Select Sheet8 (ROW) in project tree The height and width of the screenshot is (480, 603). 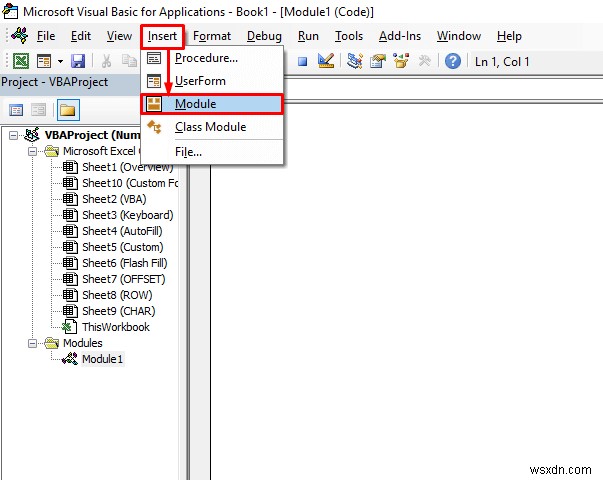click(117, 295)
